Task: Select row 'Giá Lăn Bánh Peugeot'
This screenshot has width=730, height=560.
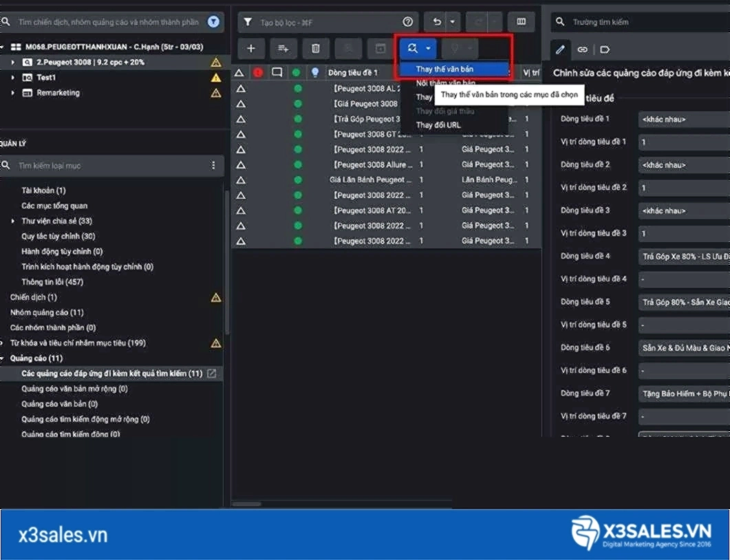Action: click(387, 180)
